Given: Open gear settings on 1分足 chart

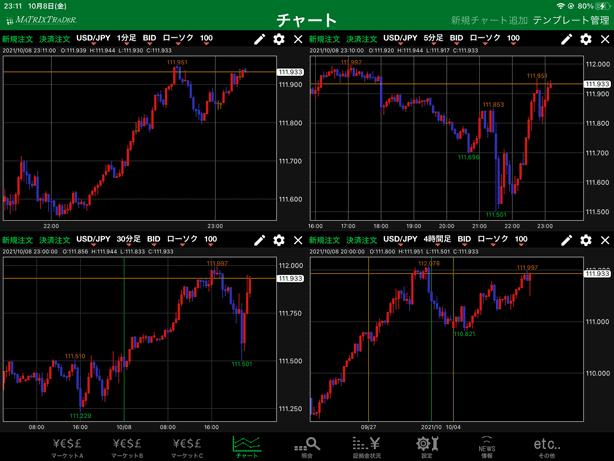Looking at the screenshot, I should point(279,39).
